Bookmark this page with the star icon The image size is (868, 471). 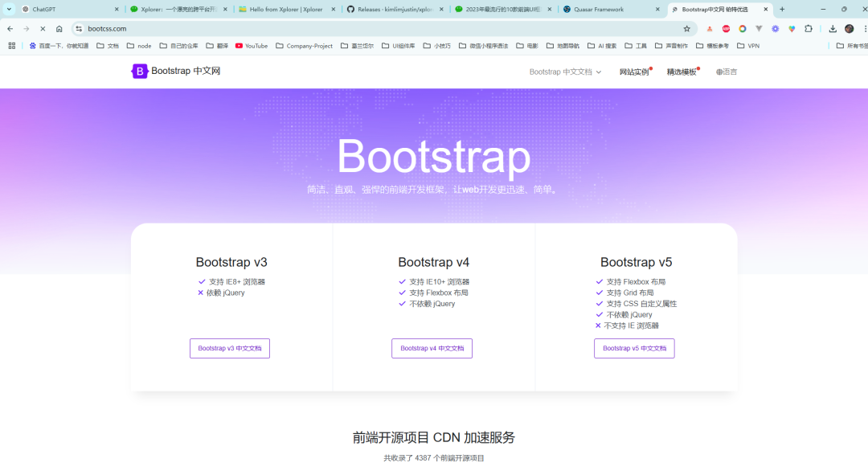(686, 28)
